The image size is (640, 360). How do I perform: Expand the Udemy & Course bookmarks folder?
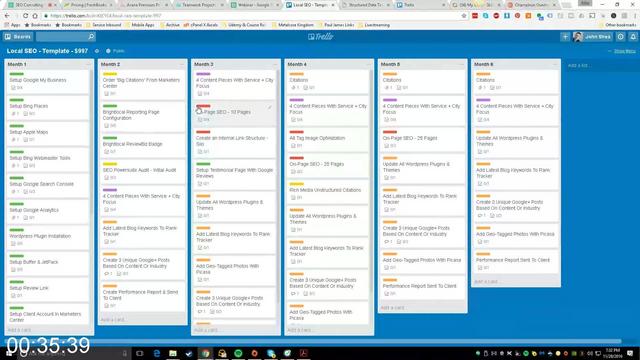point(243,25)
